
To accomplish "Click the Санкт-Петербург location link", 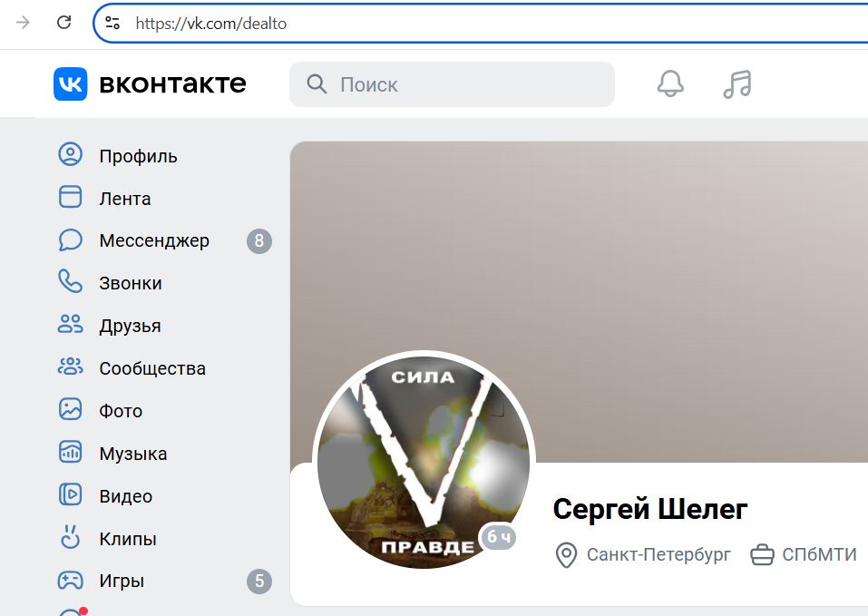I will [x=658, y=554].
